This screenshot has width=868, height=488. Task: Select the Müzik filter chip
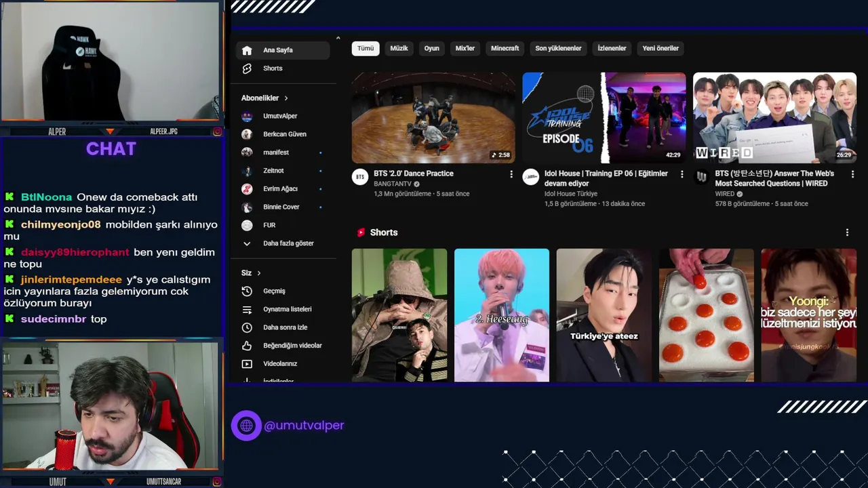click(x=399, y=48)
